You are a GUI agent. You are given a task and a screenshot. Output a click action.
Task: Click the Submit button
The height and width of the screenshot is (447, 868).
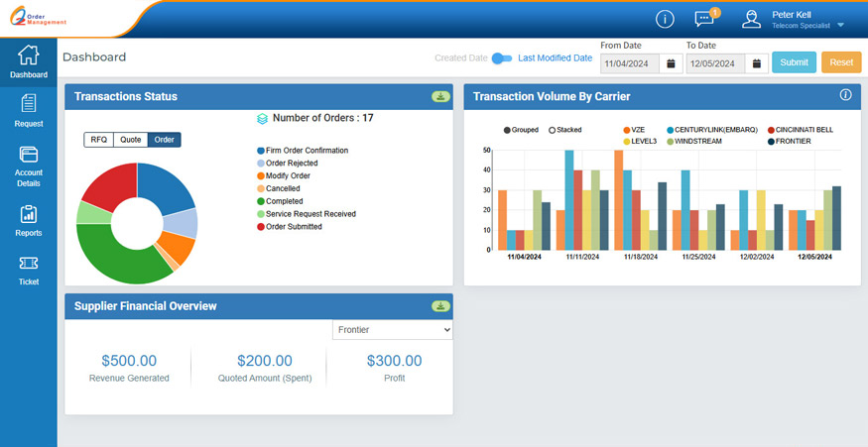pos(794,62)
